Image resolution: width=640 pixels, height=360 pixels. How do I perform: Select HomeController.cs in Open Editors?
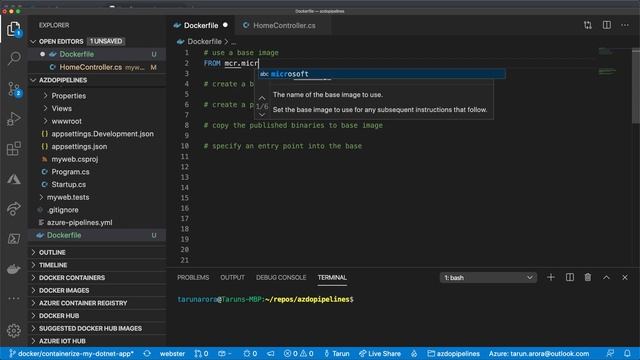click(97, 67)
